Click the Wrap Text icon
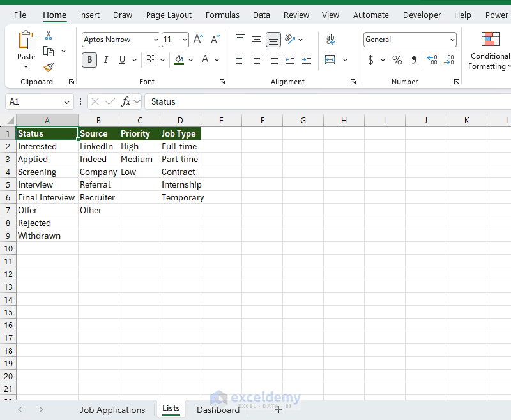Viewport: 511px width, 420px height. tap(330, 40)
